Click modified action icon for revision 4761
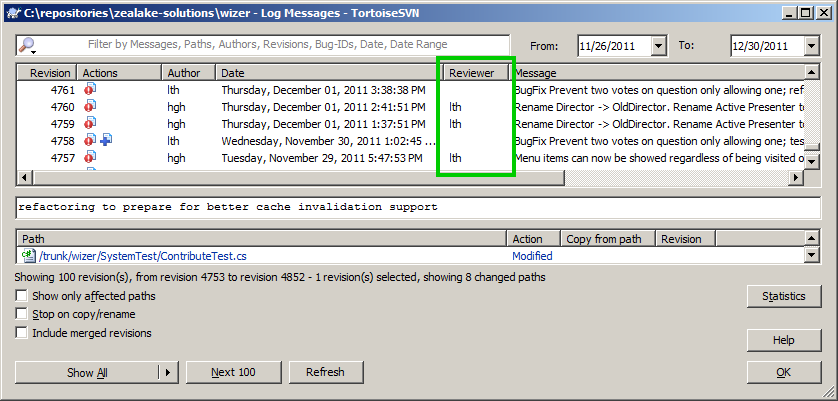This screenshot has height=401, width=838. click(x=90, y=90)
